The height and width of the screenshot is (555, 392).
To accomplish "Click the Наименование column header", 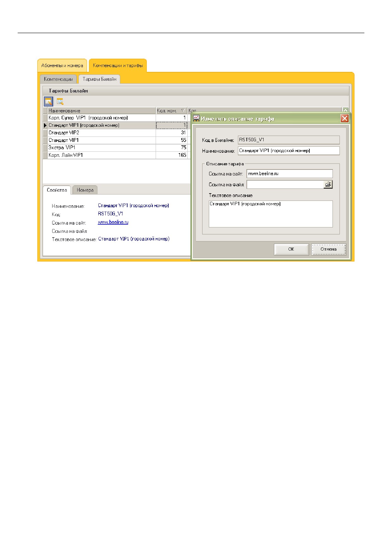I will coord(101,111).
